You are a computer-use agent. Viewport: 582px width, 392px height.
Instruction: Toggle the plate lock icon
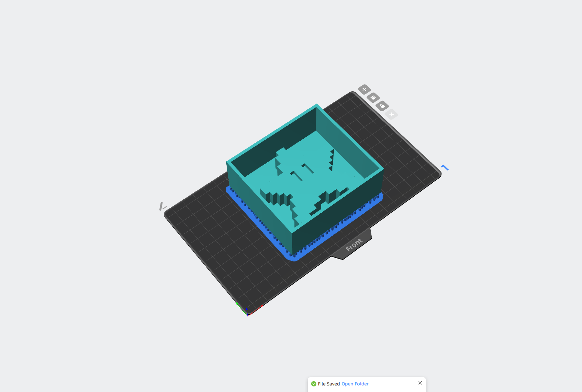[382, 106]
